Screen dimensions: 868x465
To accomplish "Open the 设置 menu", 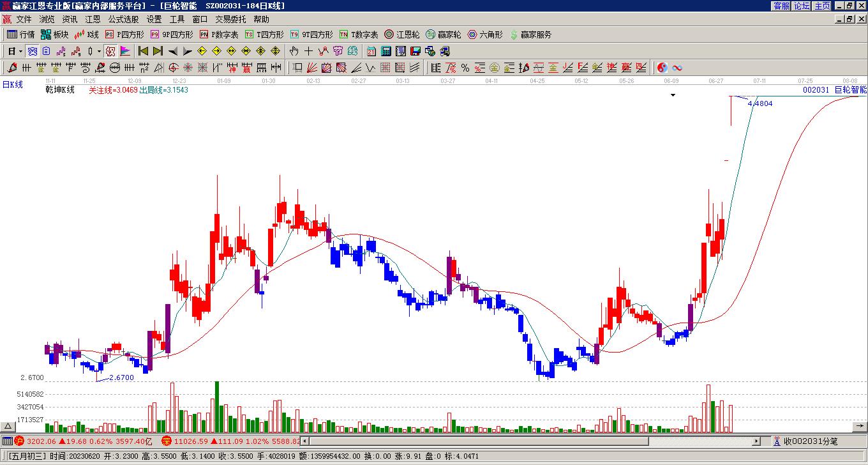I will point(154,19).
